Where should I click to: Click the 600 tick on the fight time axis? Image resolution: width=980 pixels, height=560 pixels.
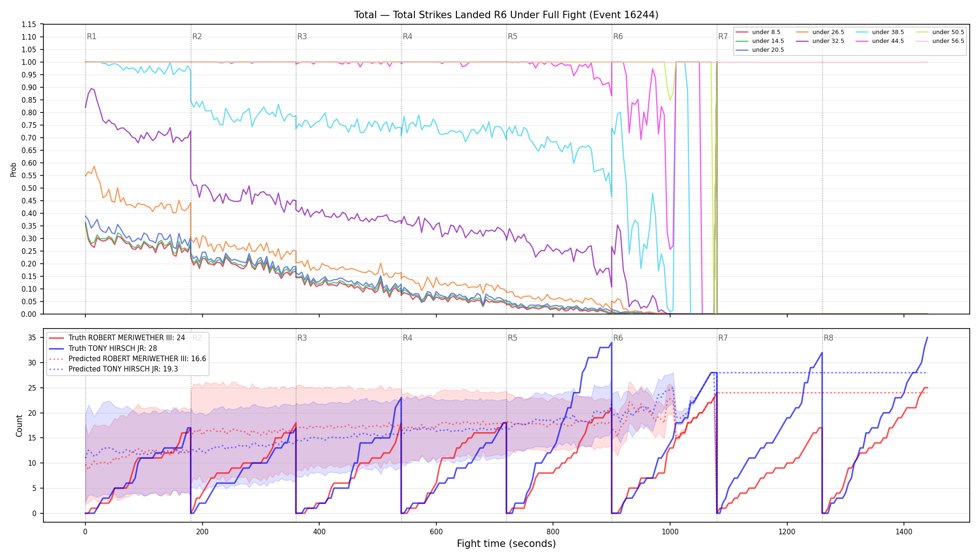coord(436,532)
